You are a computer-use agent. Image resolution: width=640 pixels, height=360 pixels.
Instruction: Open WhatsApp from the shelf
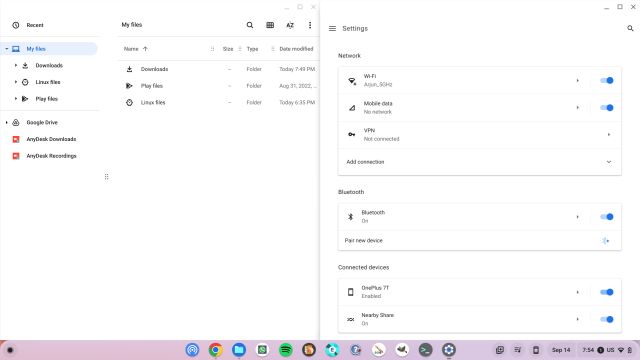click(262, 350)
